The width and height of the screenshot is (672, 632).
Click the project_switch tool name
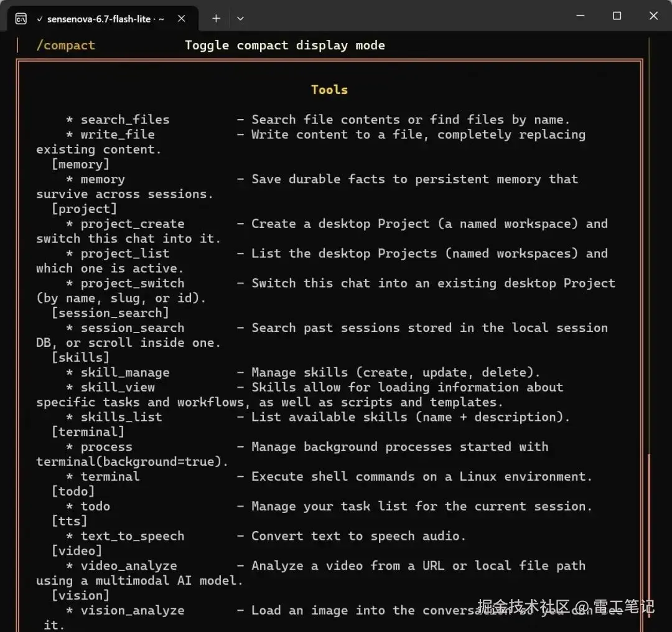coord(133,283)
